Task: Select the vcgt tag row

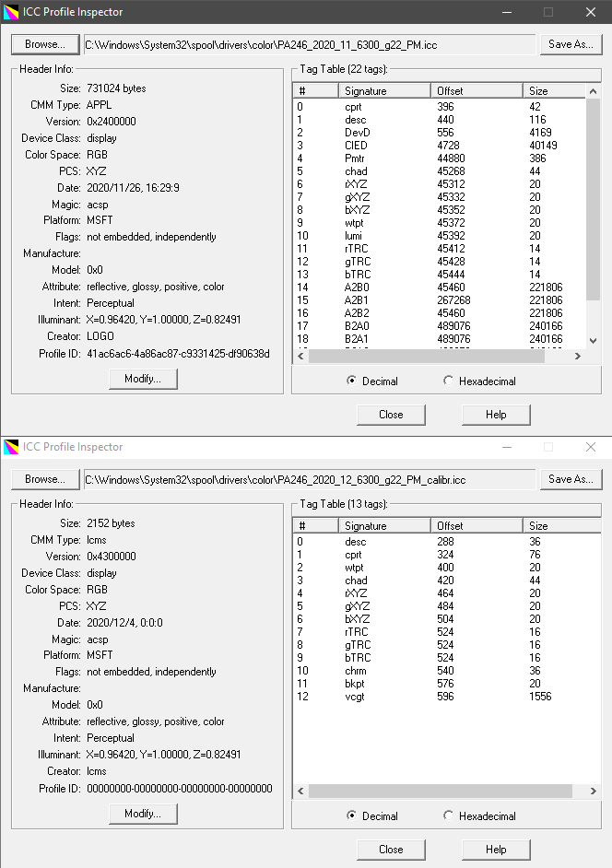Action: 355,697
